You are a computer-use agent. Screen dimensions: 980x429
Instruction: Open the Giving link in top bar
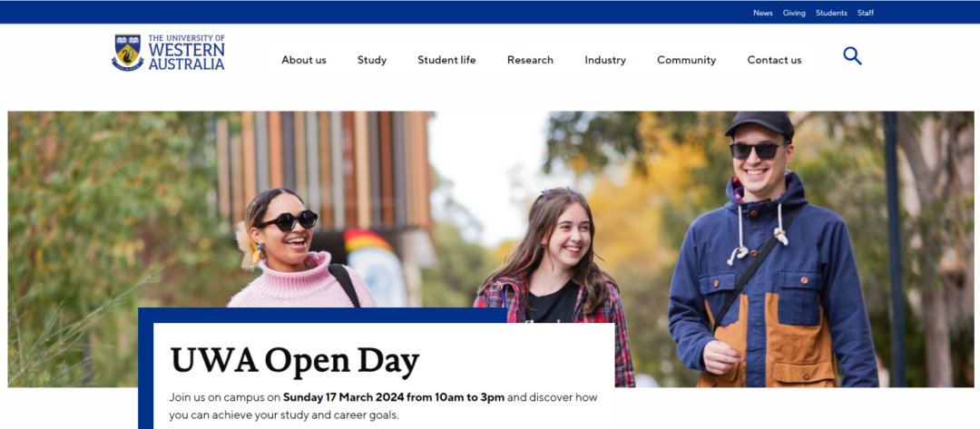pyautogui.click(x=794, y=13)
